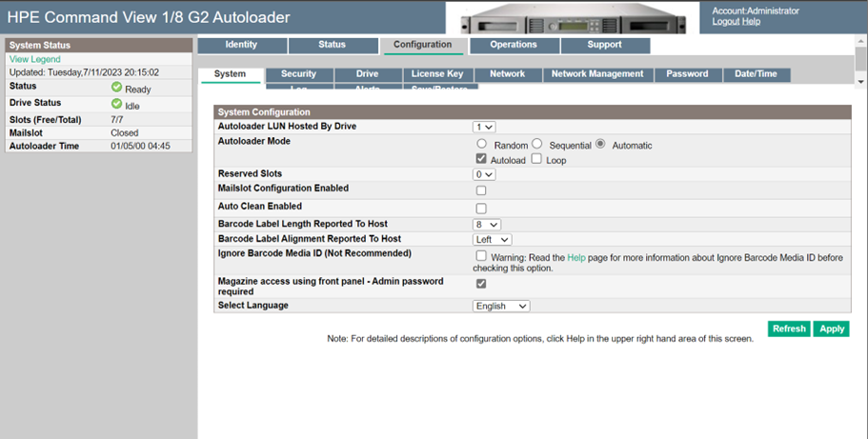Select the Automatic autoloader mode
The height and width of the screenshot is (439, 868).
tap(600, 144)
